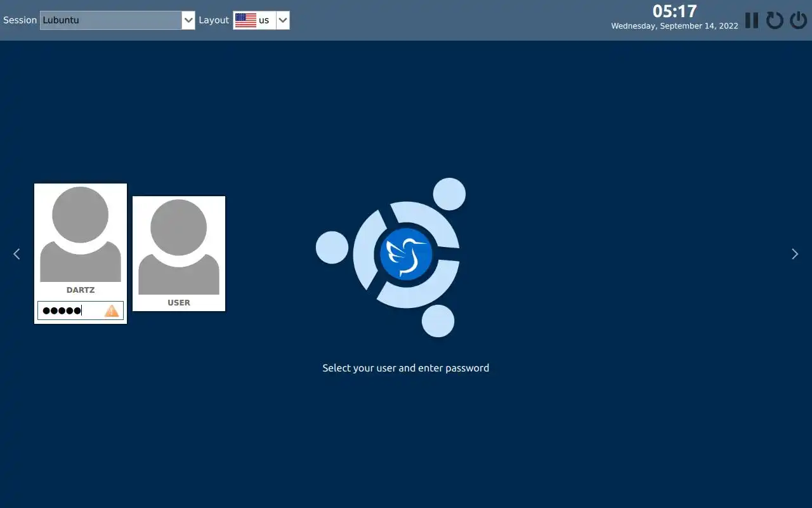
Task: Click the 05:17 clock text
Action: click(x=675, y=11)
